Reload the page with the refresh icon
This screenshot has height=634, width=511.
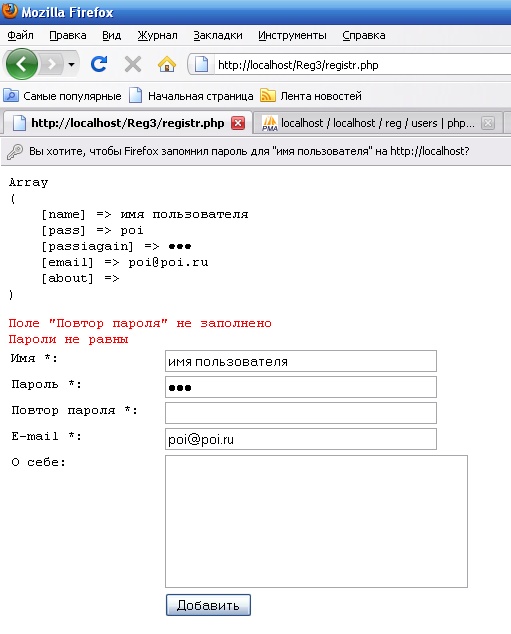point(99,64)
